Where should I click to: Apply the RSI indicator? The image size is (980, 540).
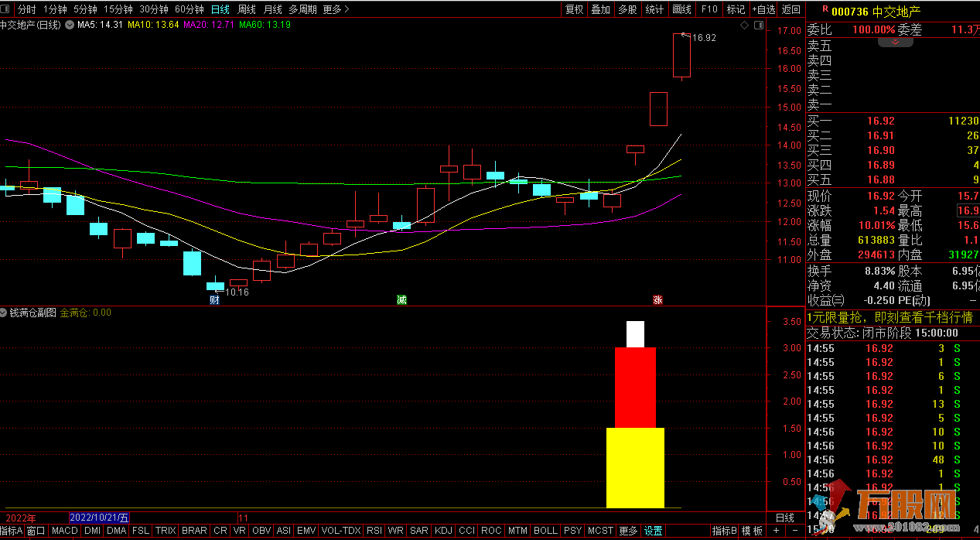pyautogui.click(x=374, y=531)
